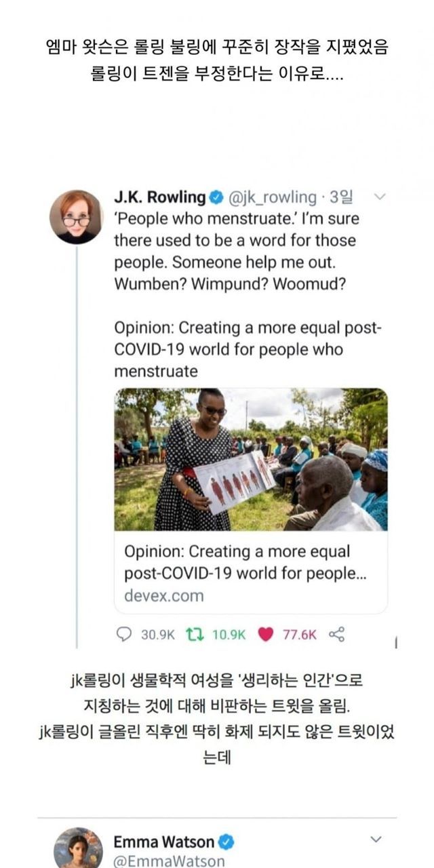This screenshot has height=868, width=434.
Task: Click the 3일 tweet timestamp
Action: 341,197
